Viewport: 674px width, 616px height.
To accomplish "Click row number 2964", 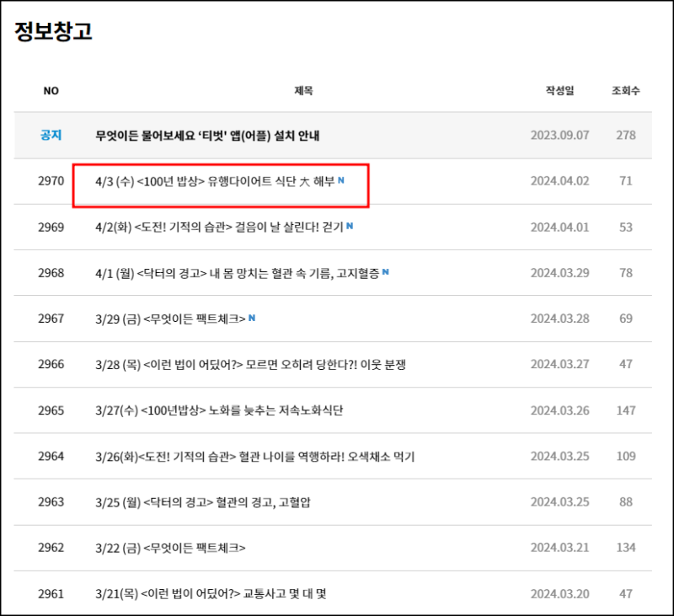I will (x=51, y=456).
